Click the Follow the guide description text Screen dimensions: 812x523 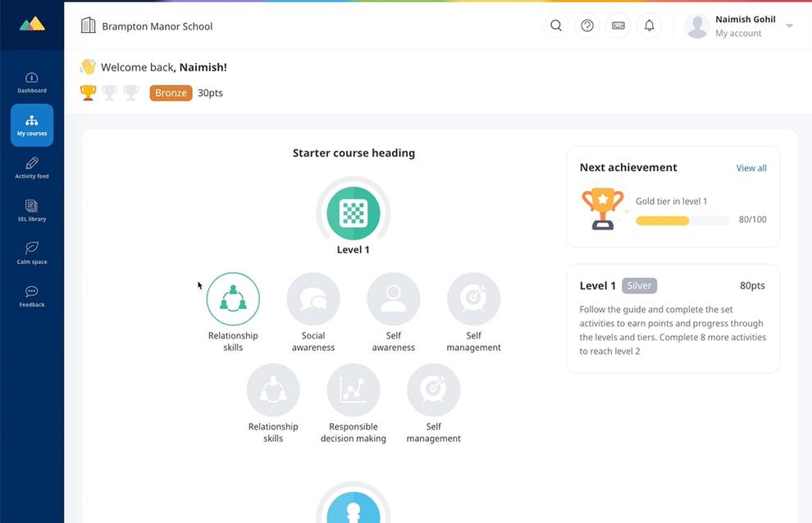click(x=673, y=330)
